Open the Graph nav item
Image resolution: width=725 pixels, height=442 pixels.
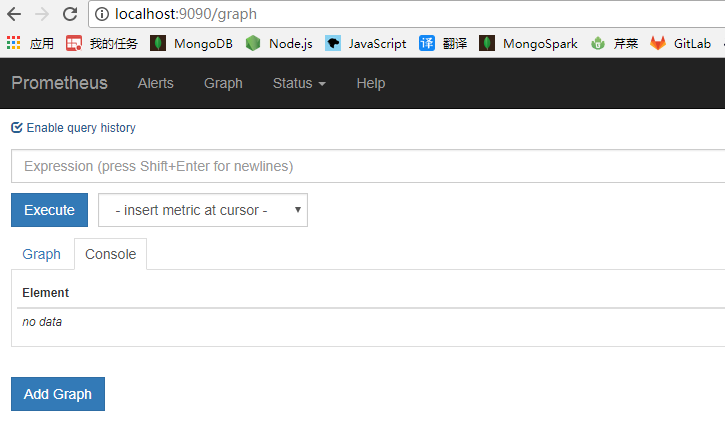coord(223,83)
